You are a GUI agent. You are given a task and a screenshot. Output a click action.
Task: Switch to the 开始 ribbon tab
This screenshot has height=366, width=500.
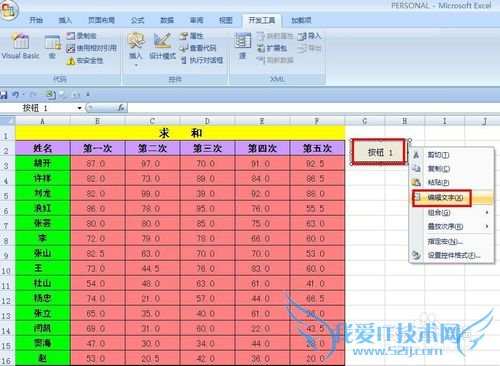click(36, 20)
